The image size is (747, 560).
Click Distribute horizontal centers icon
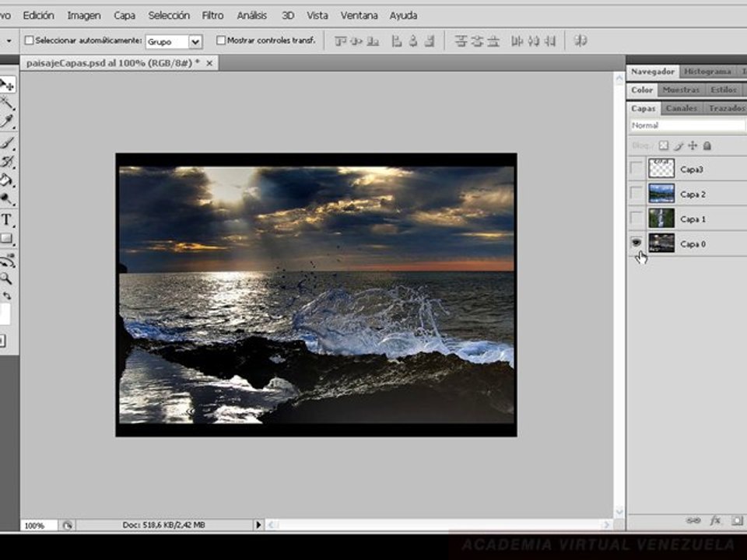coord(534,41)
